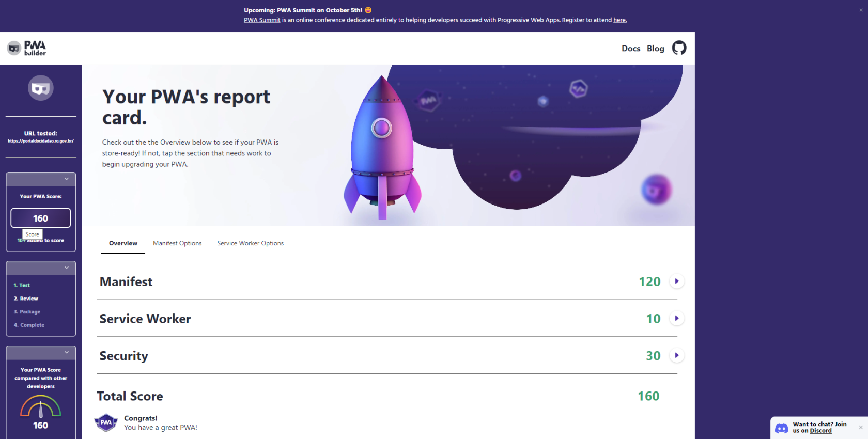Screen dimensions: 868x439
Task: Expand the Security score details arrow
Action: point(677,355)
